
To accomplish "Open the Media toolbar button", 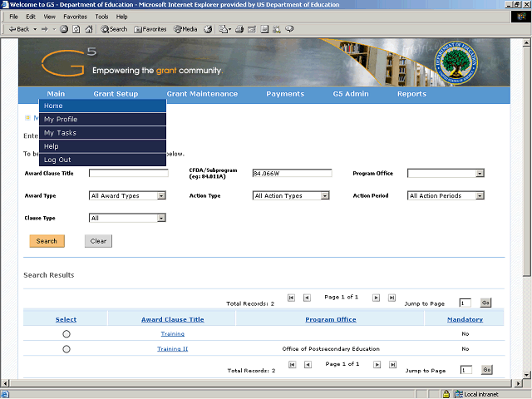I will (185, 29).
